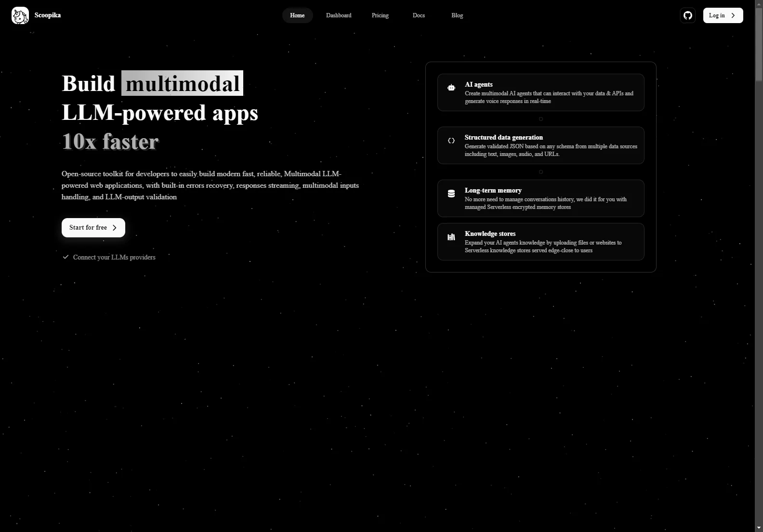
Task: Click "Connect your LLMs providers" text
Action: click(x=114, y=258)
